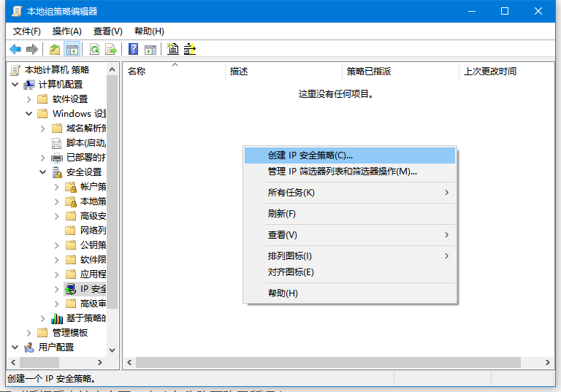Open the 操作(A) menu

tap(67, 31)
